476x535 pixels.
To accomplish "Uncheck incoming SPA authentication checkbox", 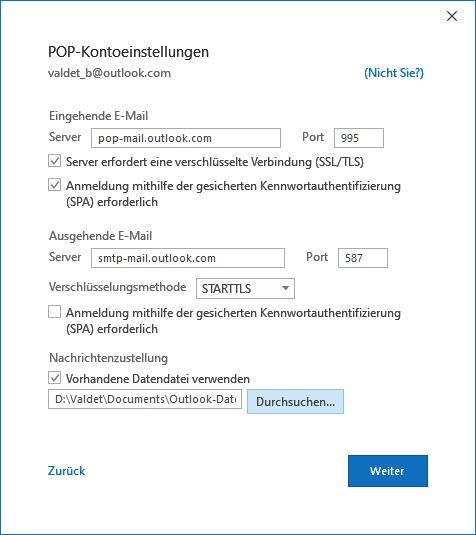I will (55, 185).
